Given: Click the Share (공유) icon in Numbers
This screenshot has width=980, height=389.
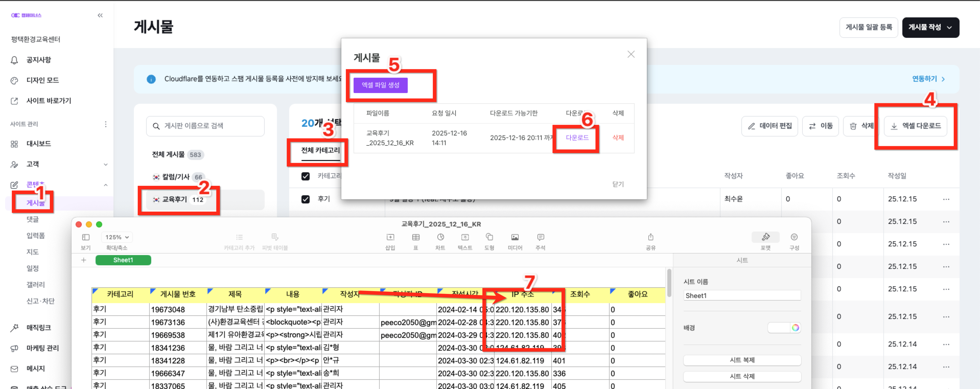Looking at the screenshot, I should click(650, 237).
